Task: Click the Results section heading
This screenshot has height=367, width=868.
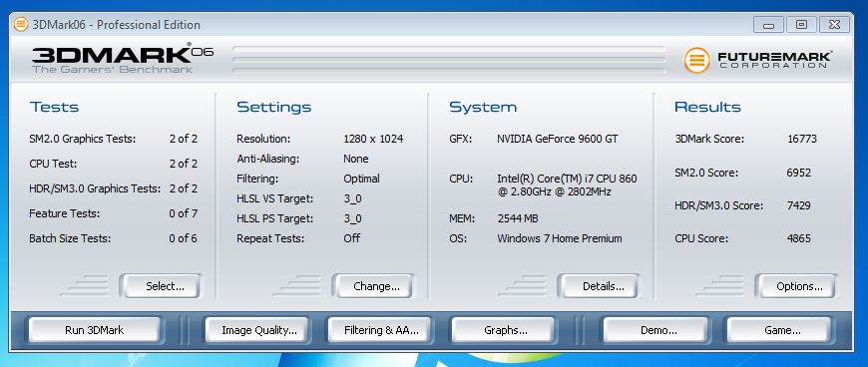Action: point(707,107)
